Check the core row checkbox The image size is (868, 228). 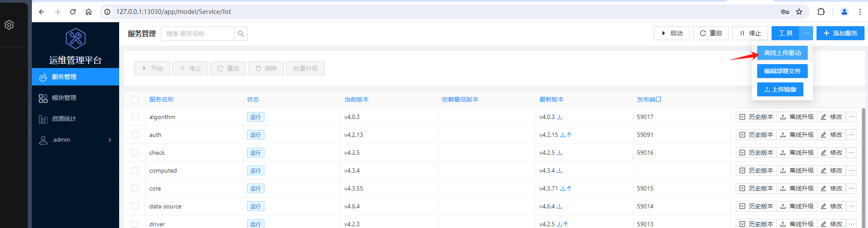(135, 188)
